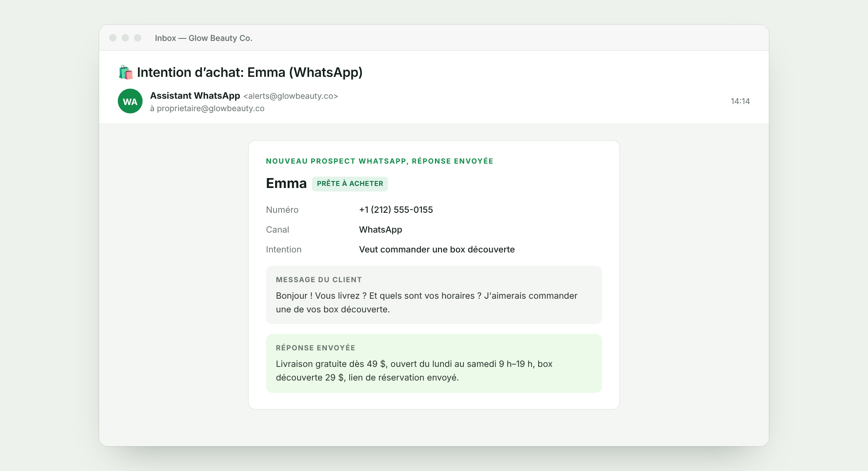
Task: Click sender address alerts@glowbeauty.co
Action: coord(291,96)
